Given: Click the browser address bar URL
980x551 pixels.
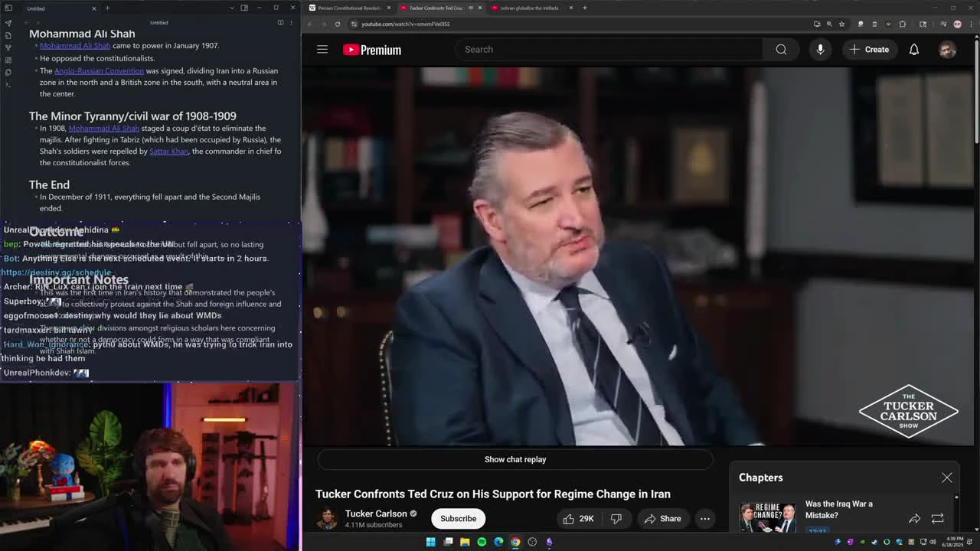Looking at the screenshot, I should (406, 24).
